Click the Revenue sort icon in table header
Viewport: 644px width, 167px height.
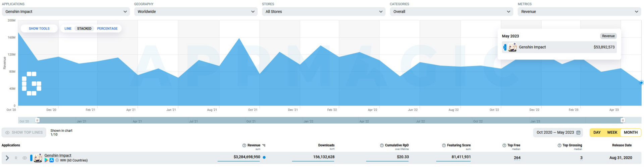coord(264,145)
